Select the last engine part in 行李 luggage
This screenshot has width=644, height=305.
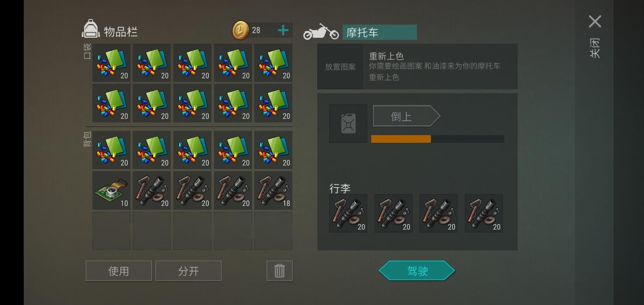(484, 213)
